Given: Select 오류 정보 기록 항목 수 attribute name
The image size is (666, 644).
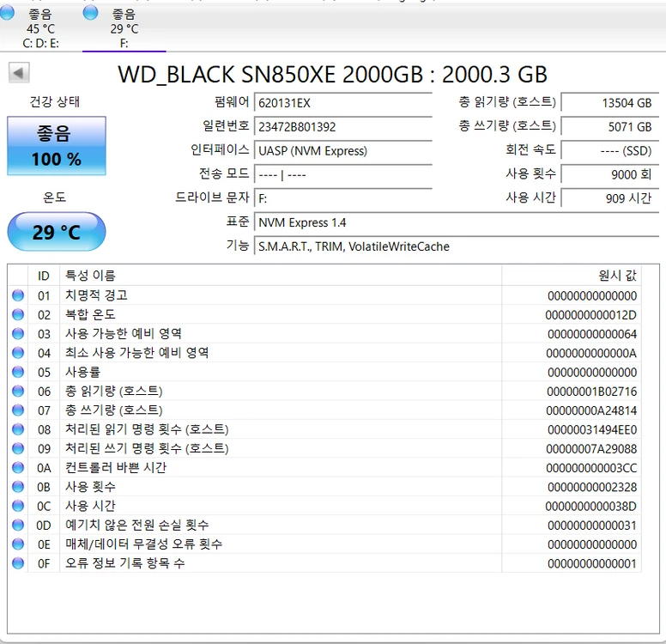Looking at the screenshot, I should tap(125, 563).
